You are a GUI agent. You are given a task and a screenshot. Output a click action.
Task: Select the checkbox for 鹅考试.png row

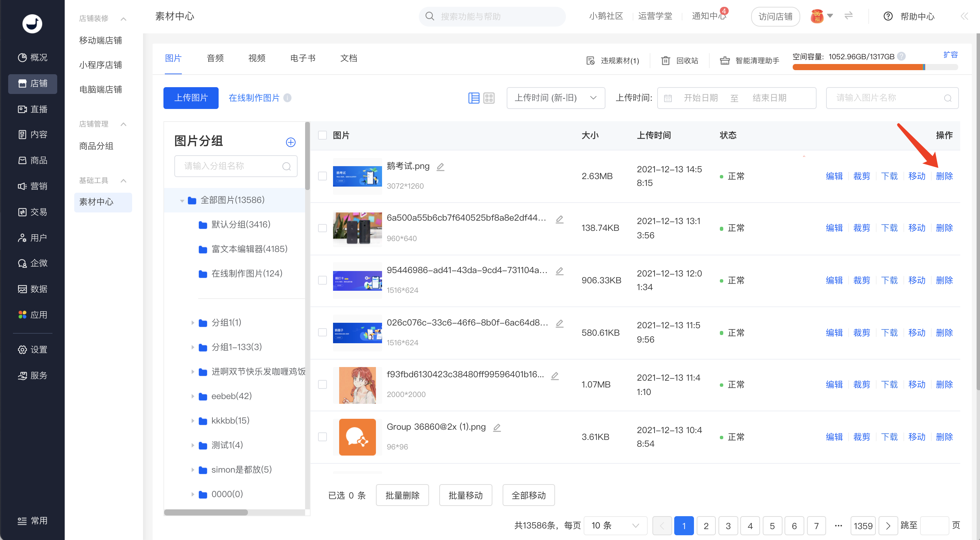pyautogui.click(x=322, y=176)
